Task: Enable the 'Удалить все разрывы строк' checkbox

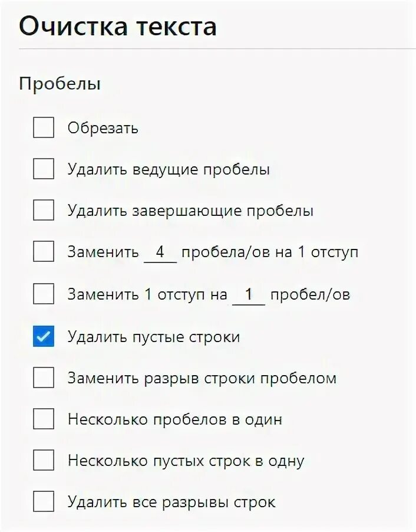Action: pos(44,502)
